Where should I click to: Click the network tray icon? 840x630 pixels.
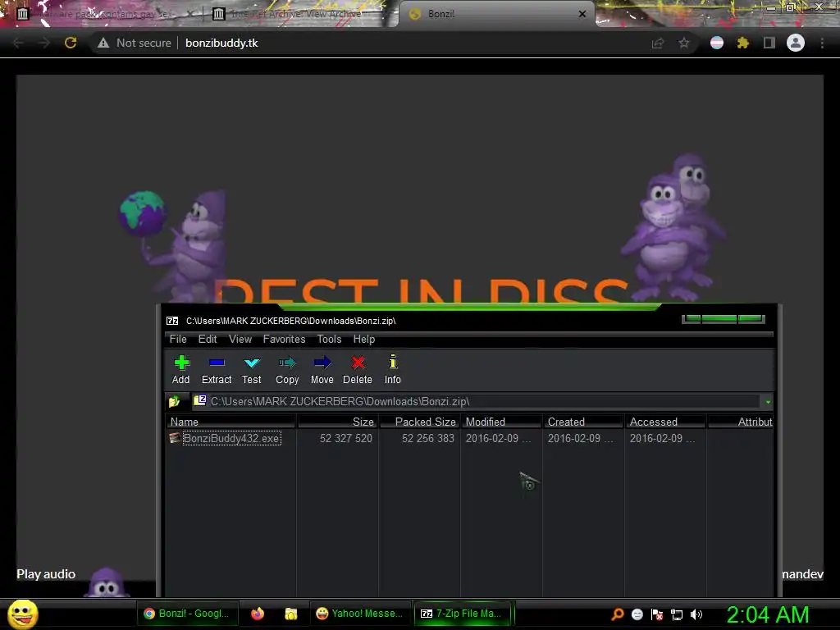pos(677,615)
